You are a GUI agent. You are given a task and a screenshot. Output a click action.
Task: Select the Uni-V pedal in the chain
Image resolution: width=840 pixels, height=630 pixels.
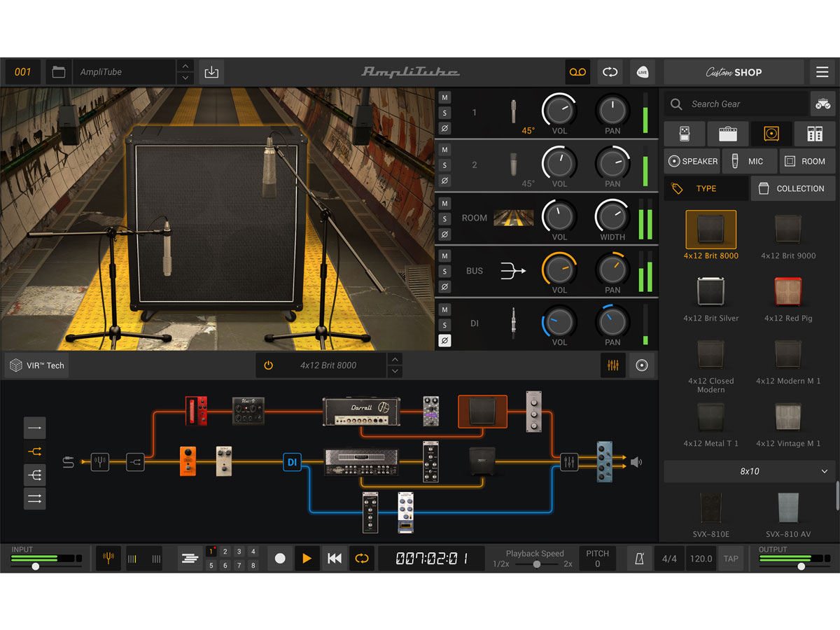(248, 412)
